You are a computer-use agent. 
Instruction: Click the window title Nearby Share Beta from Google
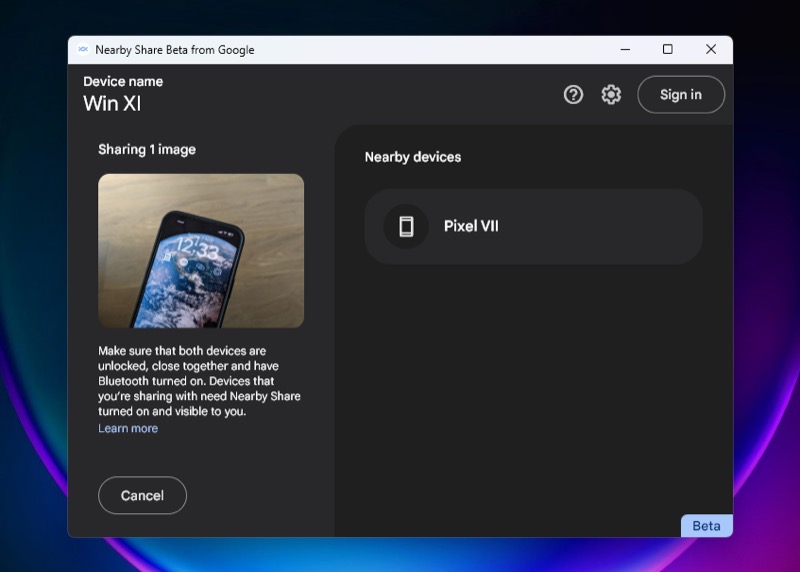pos(174,50)
